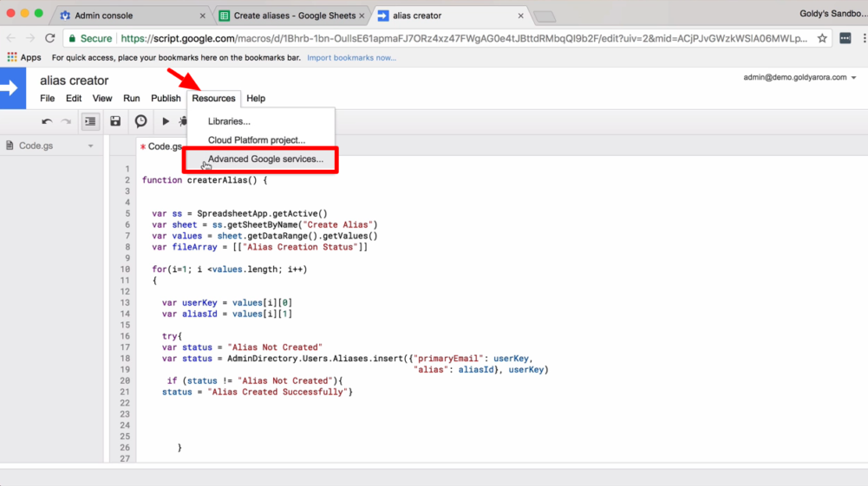Screen dimensions: 868x486
Task: Open the Apps grid shortcut in the bookmarks bar
Action: pyautogui.click(x=23, y=57)
